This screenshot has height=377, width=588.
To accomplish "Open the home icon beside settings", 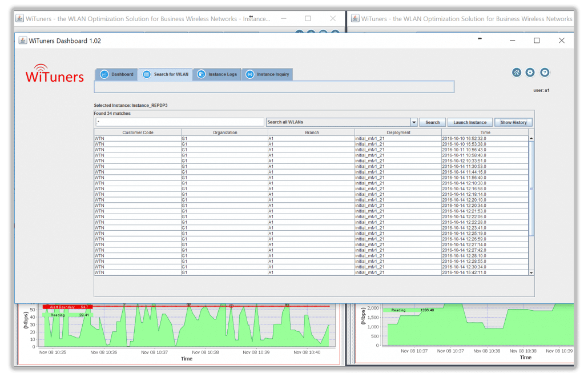I will (517, 73).
